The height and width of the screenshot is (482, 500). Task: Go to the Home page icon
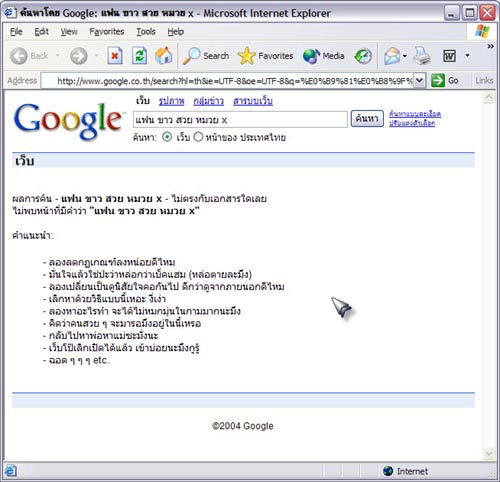coord(164,55)
